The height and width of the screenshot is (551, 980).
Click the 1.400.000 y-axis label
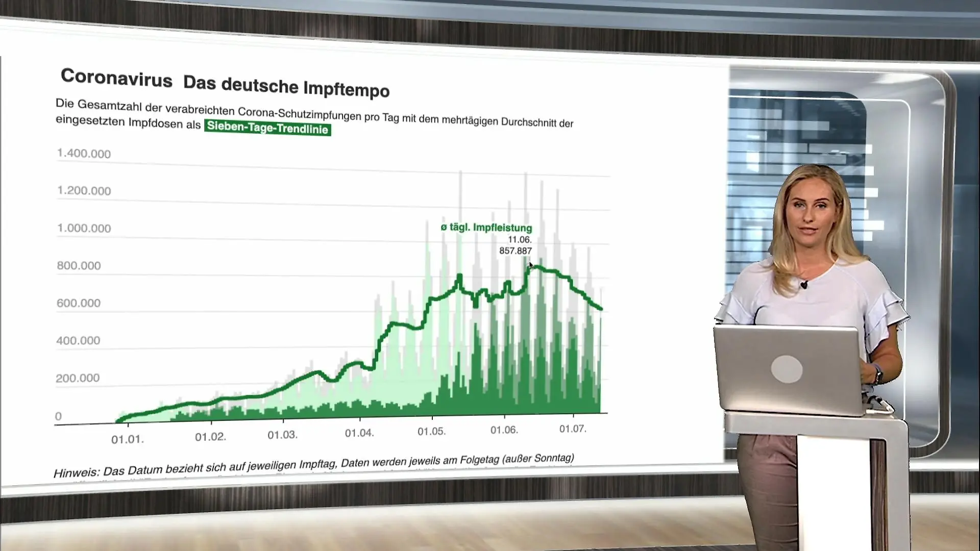click(x=84, y=154)
